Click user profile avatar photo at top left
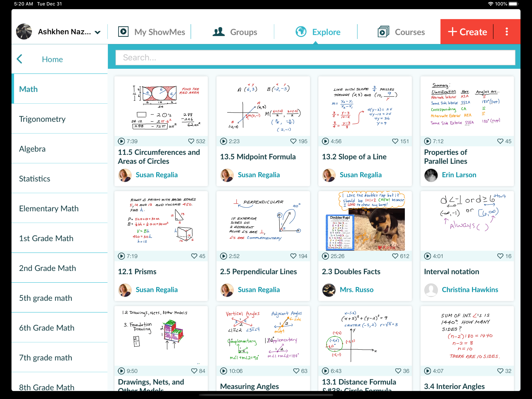The width and height of the screenshot is (532, 399). (24, 32)
